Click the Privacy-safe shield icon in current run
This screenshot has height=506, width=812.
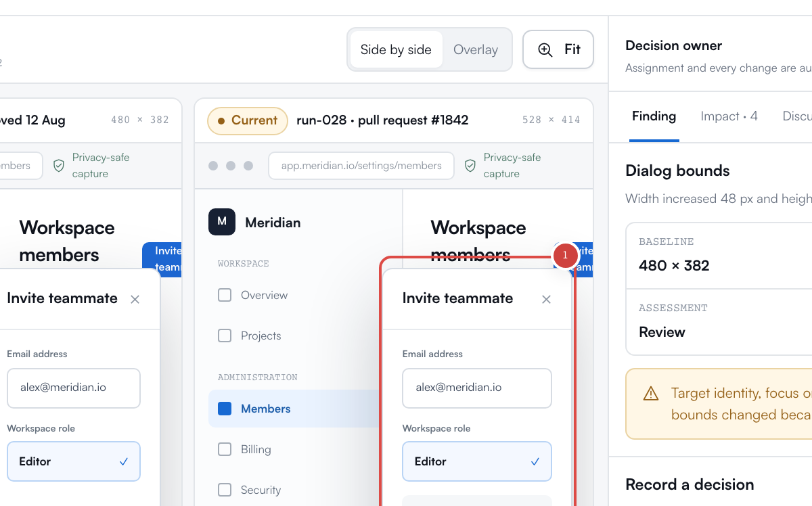tap(470, 166)
